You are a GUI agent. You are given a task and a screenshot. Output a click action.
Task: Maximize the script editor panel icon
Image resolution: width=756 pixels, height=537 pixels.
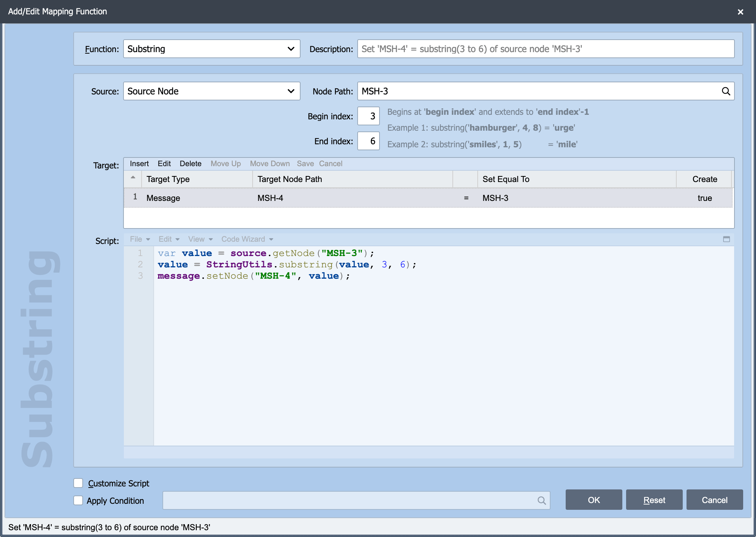point(726,239)
